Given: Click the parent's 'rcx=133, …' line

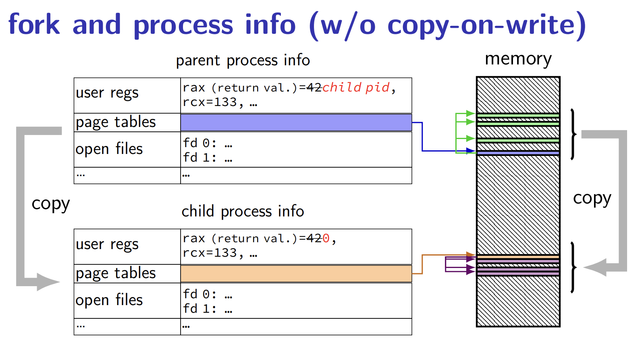Looking at the screenshot, I should [220, 102].
